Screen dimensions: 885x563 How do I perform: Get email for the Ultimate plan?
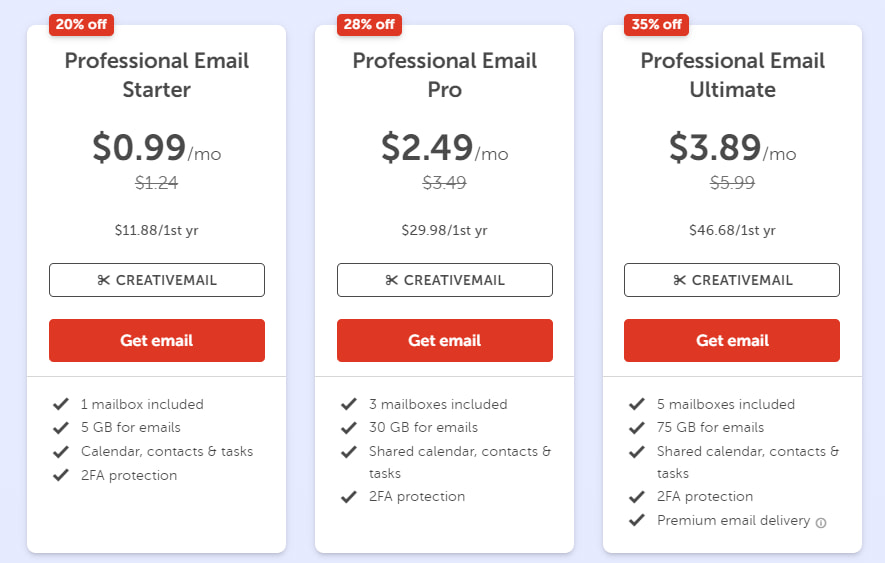tap(732, 340)
